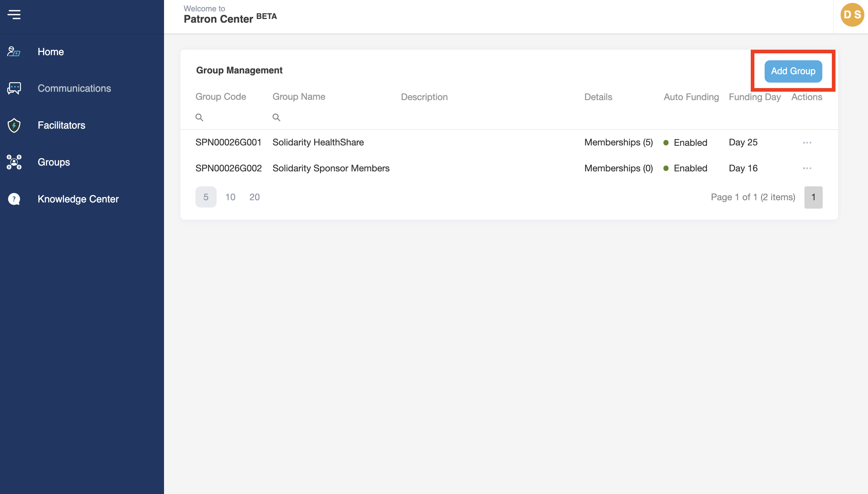This screenshot has width=868, height=494.
Task: Click the Groups network icon
Action: tap(14, 162)
